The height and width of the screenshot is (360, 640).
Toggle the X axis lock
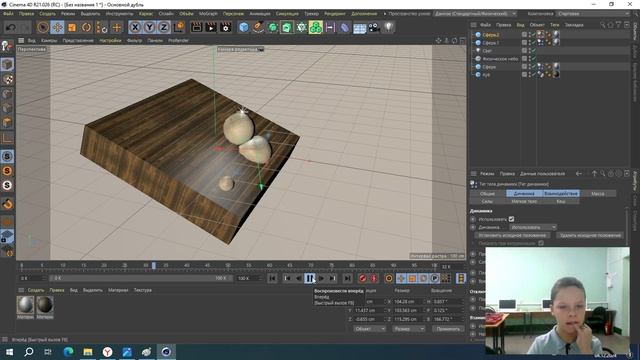[135, 27]
